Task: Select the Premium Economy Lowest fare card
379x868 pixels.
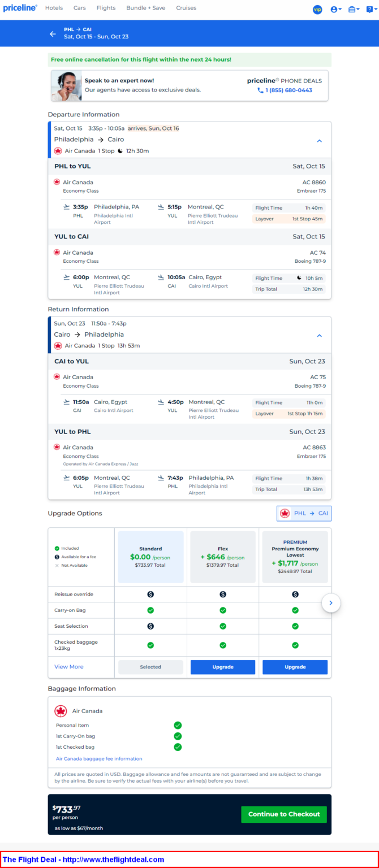Action: [295, 557]
